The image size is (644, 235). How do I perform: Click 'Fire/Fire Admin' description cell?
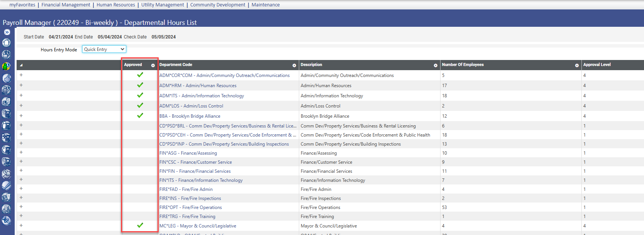pyautogui.click(x=316, y=189)
